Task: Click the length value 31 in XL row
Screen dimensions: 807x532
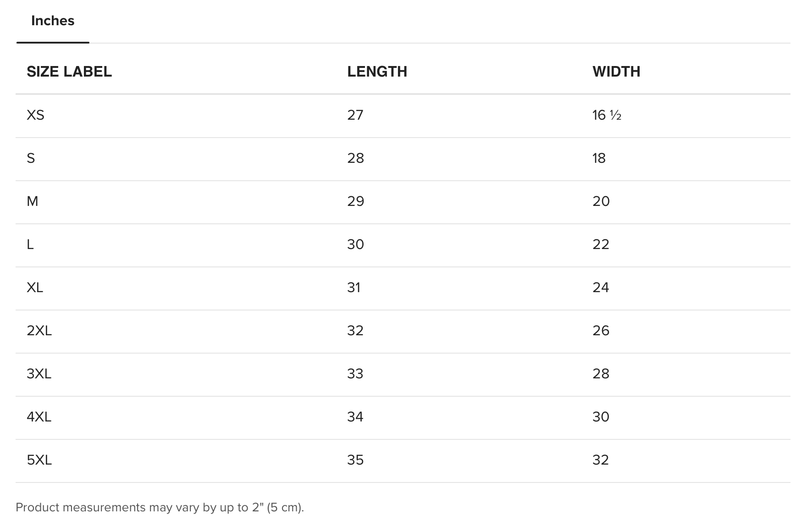Action: coord(354,288)
